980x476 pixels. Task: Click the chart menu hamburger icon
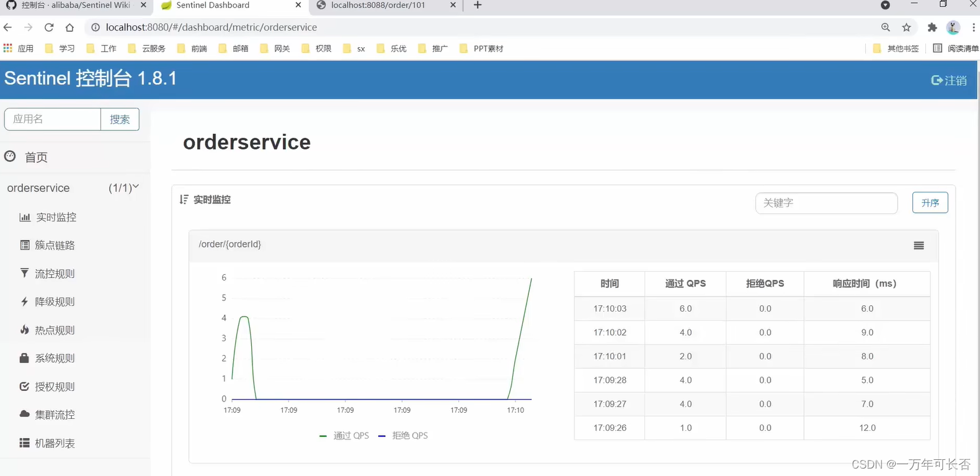coord(919,246)
